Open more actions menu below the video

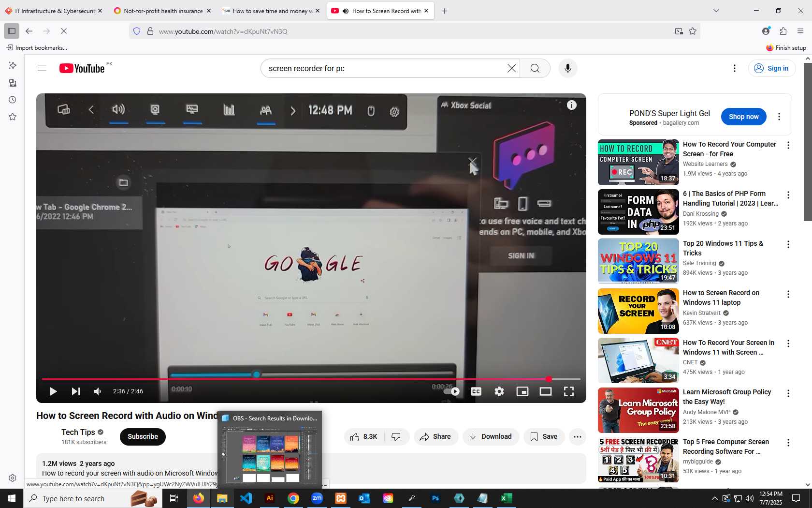click(x=578, y=436)
